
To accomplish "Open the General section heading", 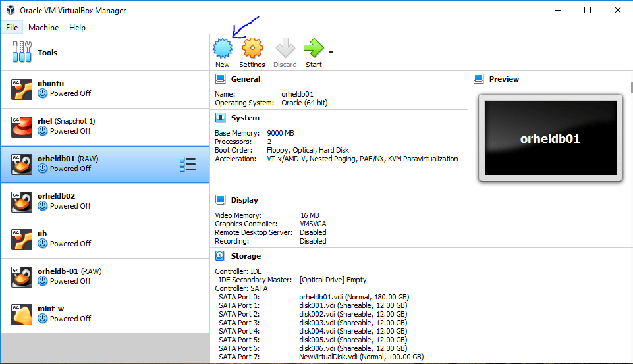I will coord(246,79).
